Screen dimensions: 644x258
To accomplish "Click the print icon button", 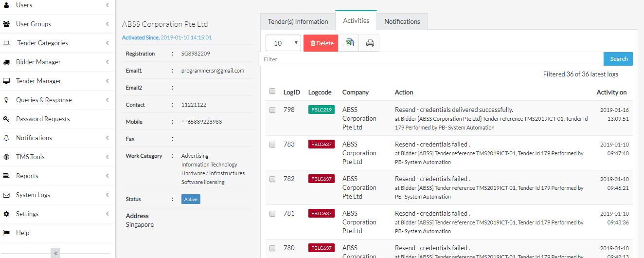I will coord(370,43).
